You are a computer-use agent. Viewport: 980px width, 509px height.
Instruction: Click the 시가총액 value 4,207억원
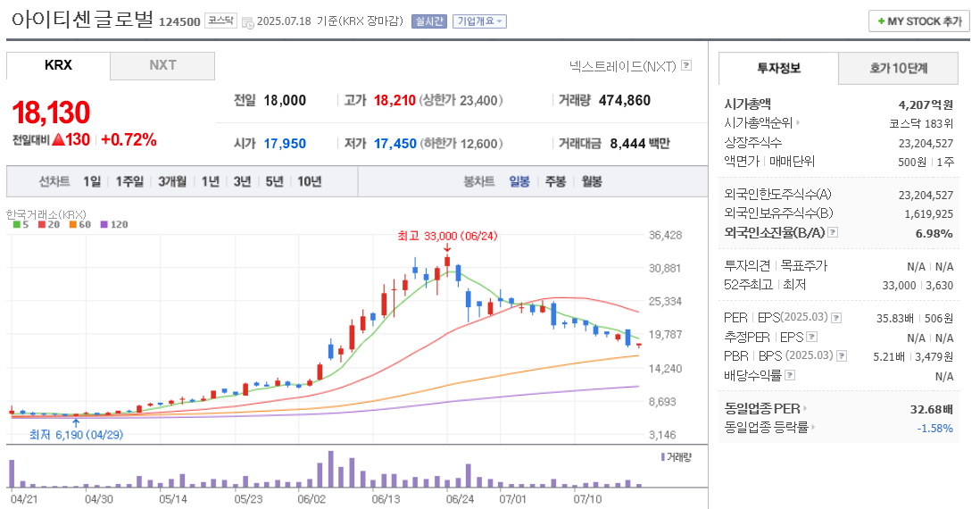point(926,104)
